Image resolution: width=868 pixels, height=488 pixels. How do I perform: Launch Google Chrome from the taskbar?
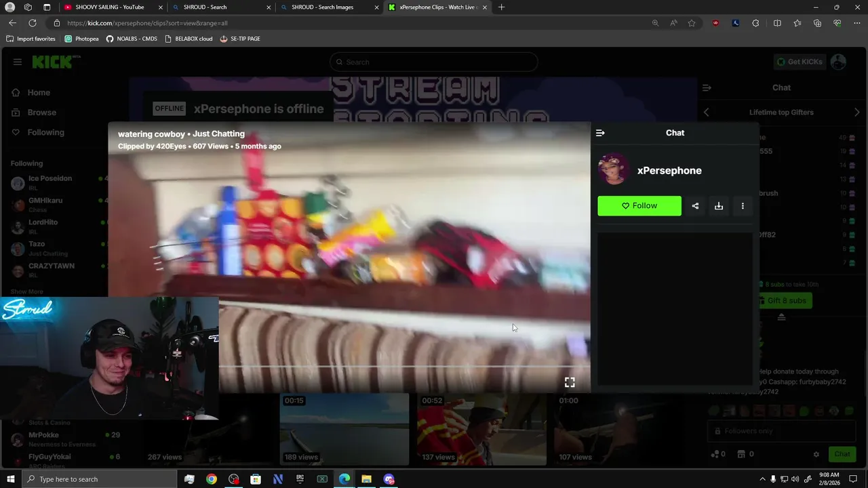coord(212,479)
